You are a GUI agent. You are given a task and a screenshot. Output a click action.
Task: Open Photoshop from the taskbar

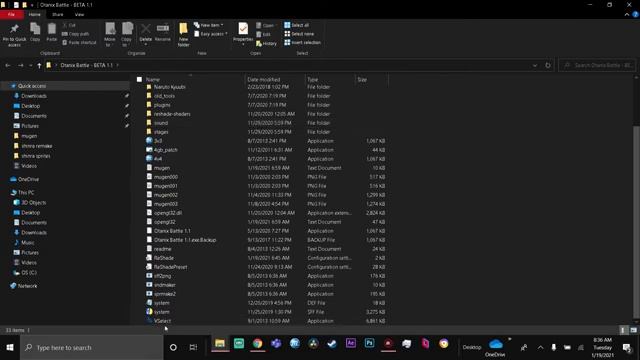pyautogui.click(x=369, y=343)
